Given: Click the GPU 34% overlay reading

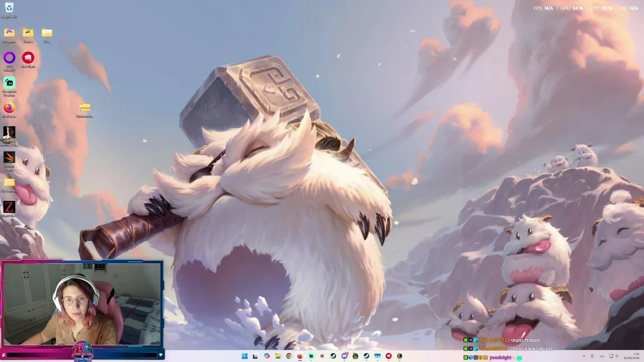Looking at the screenshot, I should coord(572,8).
